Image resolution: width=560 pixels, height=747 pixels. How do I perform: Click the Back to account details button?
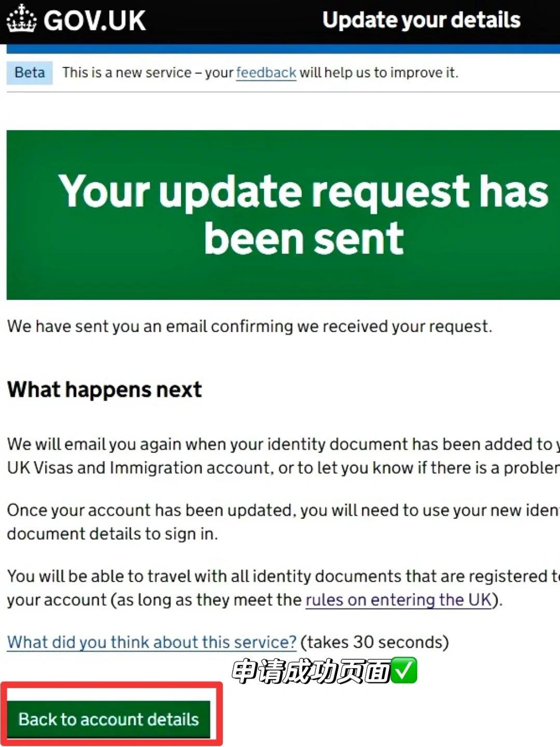tap(108, 719)
